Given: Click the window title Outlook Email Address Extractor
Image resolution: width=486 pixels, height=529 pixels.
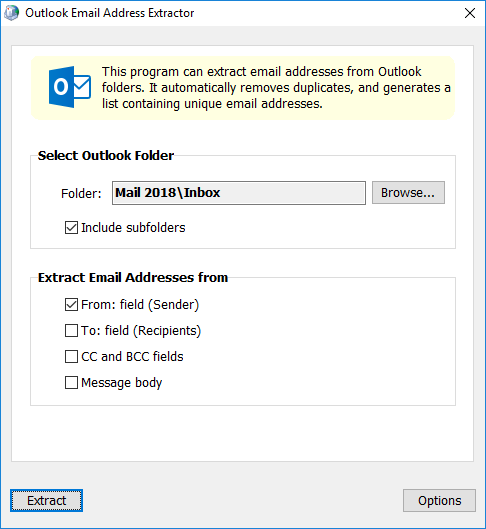Looking at the screenshot, I should click(x=110, y=13).
